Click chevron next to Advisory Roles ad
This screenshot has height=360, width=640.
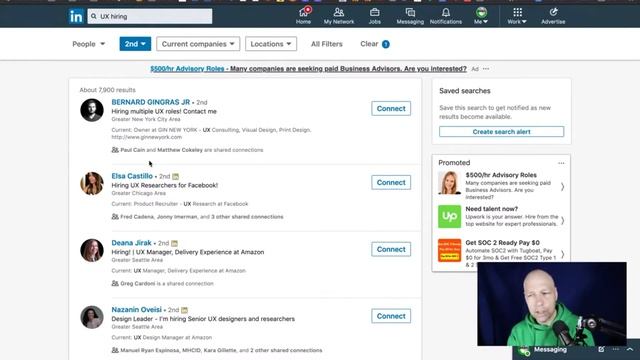[x=562, y=187]
